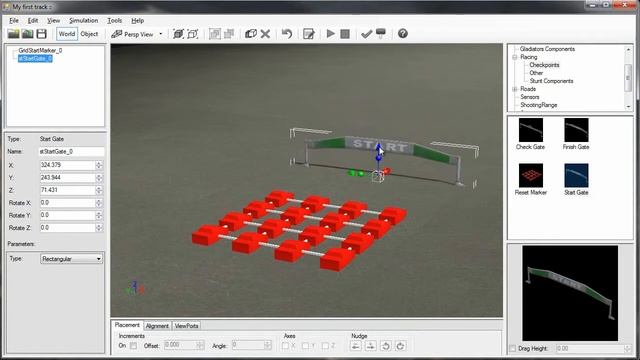Select stStartGate_0 in the object tree
Image resolution: width=640 pixels, height=360 pixels.
[x=35, y=58]
